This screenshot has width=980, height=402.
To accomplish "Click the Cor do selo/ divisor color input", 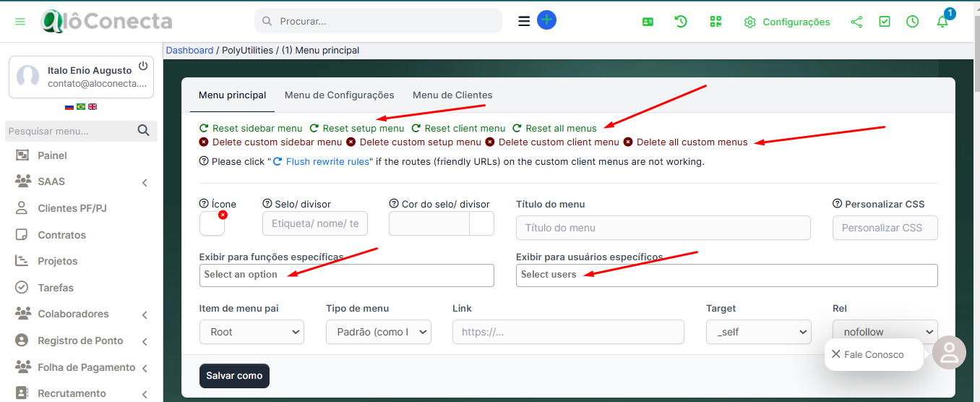I will 429,224.
